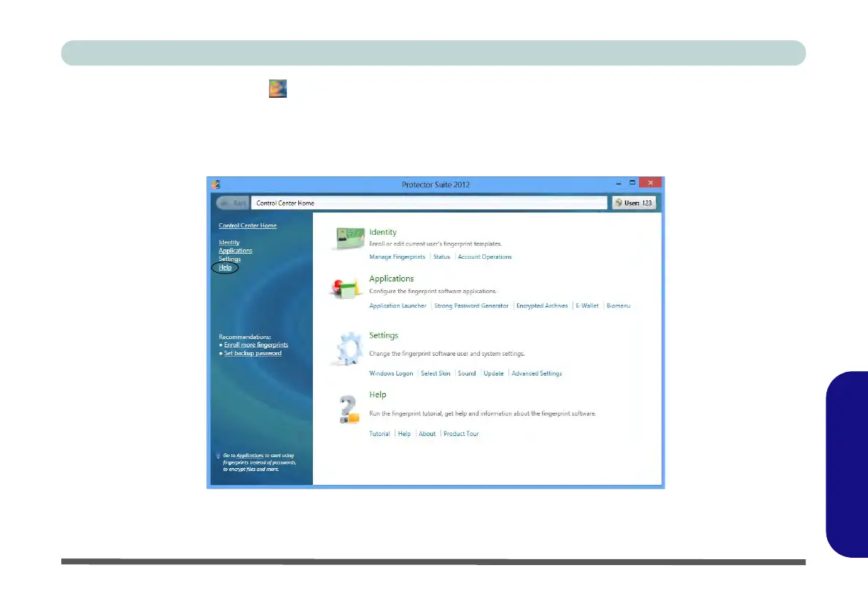The width and height of the screenshot is (868, 611).
Task: Open the Settings section heading
Action: point(384,335)
